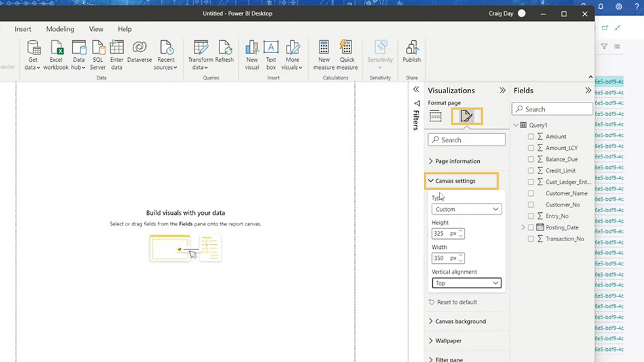The image size is (644, 362).
Task: Open the Data hub menu
Action: (78, 55)
